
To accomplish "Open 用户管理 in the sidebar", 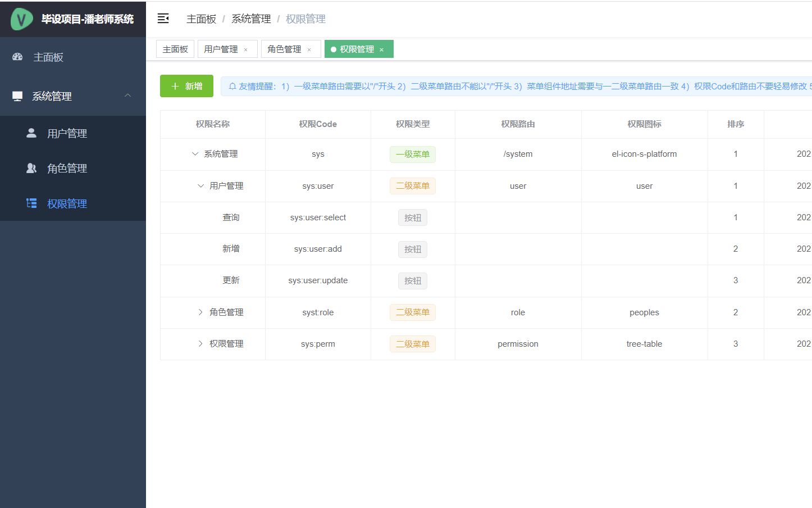I will click(73, 133).
